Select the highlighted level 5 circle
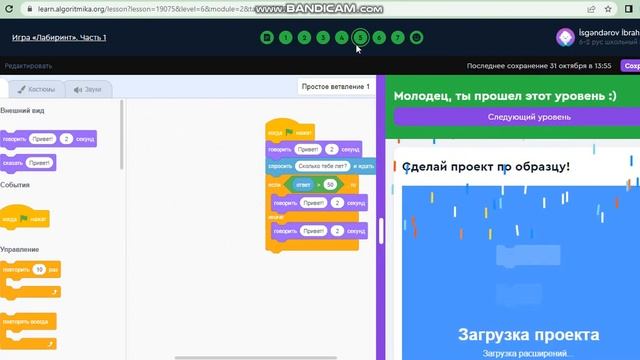 360,38
